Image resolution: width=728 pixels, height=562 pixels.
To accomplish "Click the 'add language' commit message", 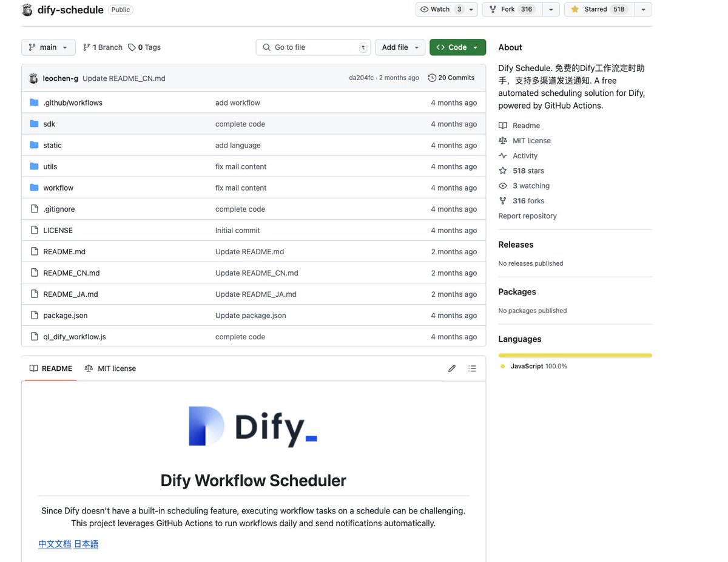I will 238,145.
